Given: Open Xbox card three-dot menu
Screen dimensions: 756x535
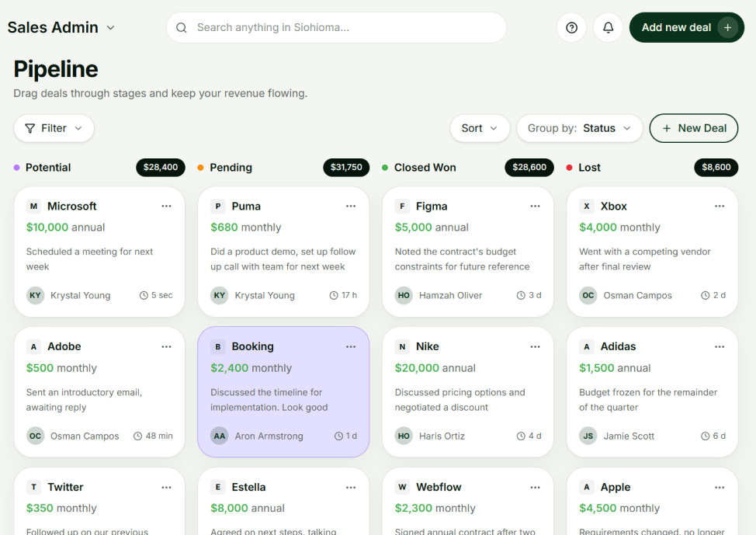Looking at the screenshot, I should 720,206.
